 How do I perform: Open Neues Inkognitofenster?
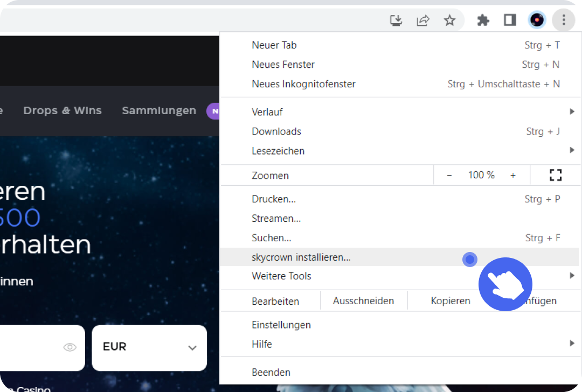click(400, 84)
